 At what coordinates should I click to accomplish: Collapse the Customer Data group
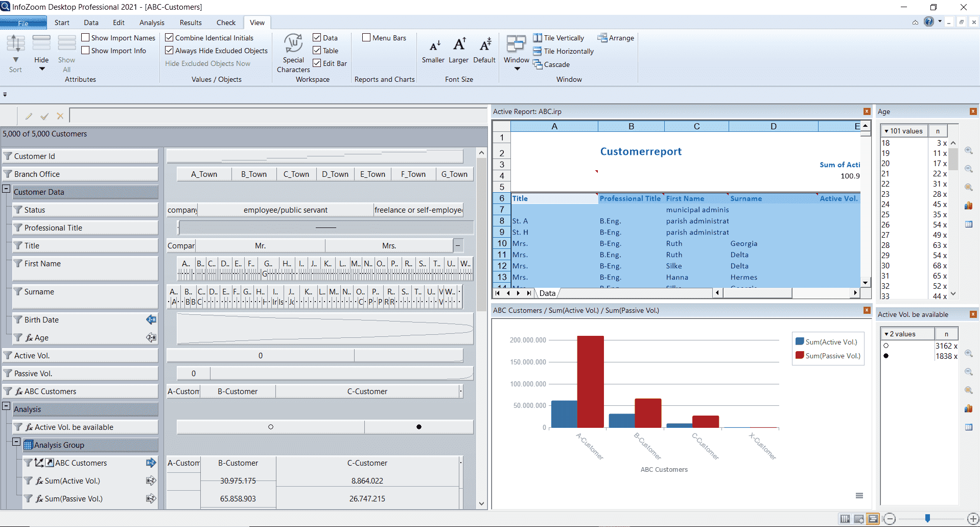(x=6, y=189)
